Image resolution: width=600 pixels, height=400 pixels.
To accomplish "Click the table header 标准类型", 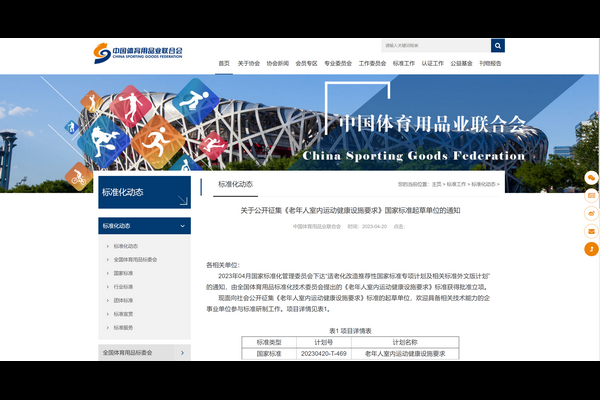I will [x=269, y=342].
